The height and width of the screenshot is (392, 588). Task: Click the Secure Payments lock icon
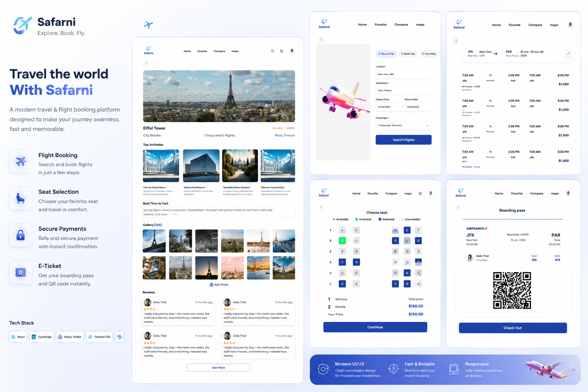click(21, 235)
